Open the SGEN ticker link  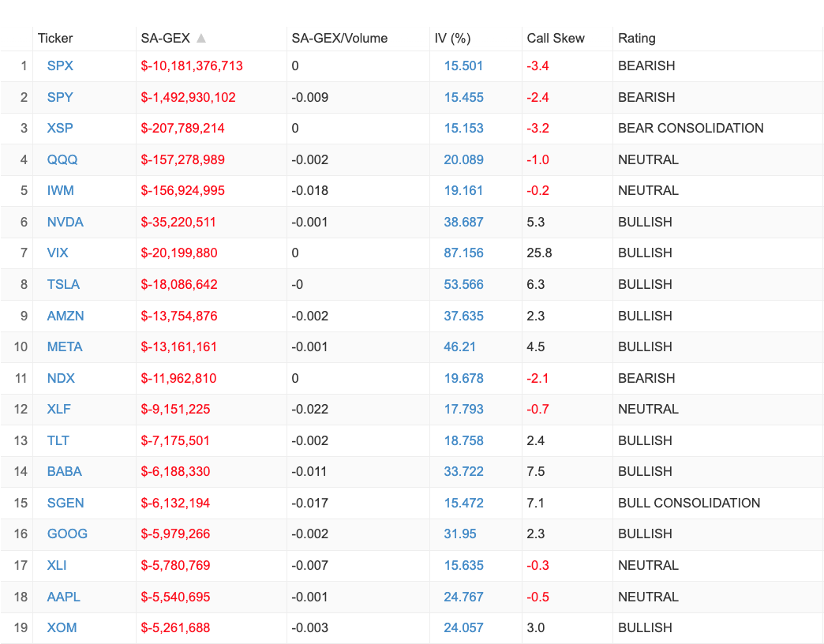(66, 504)
